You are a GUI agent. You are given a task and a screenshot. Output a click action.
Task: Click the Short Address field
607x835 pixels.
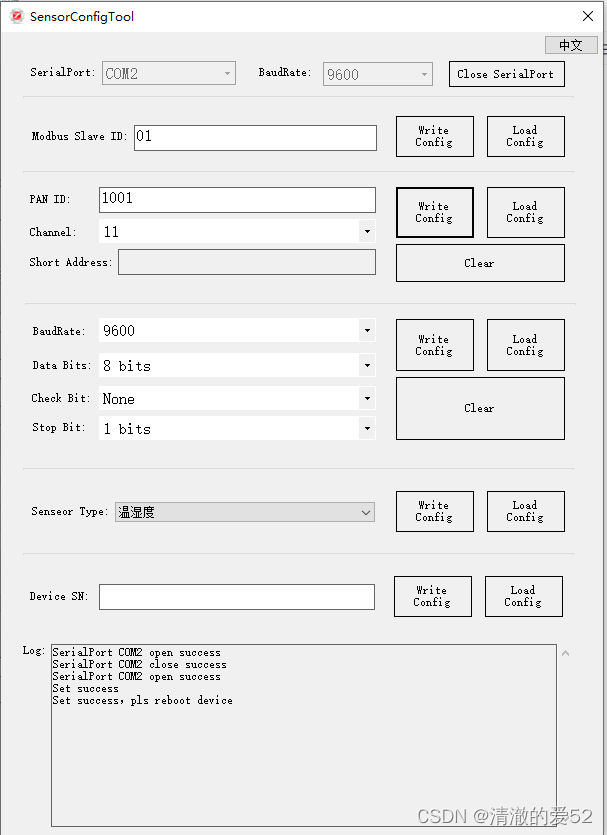(x=247, y=262)
